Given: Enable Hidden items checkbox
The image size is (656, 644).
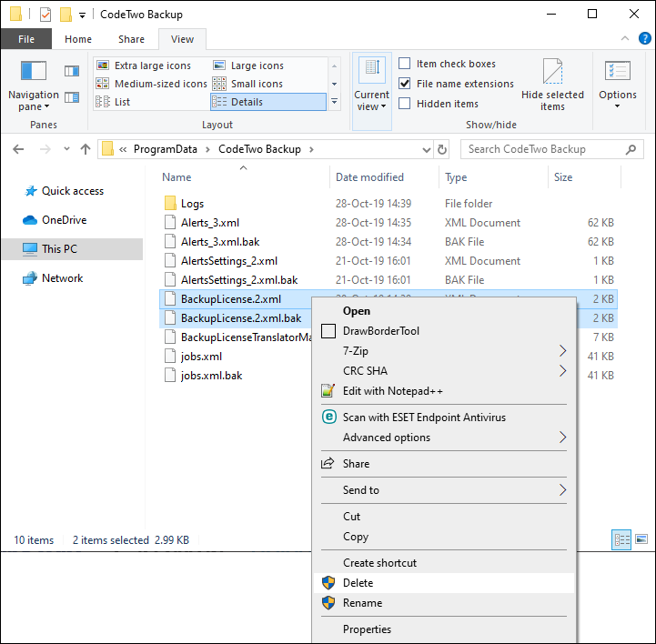Looking at the screenshot, I should click(x=404, y=104).
